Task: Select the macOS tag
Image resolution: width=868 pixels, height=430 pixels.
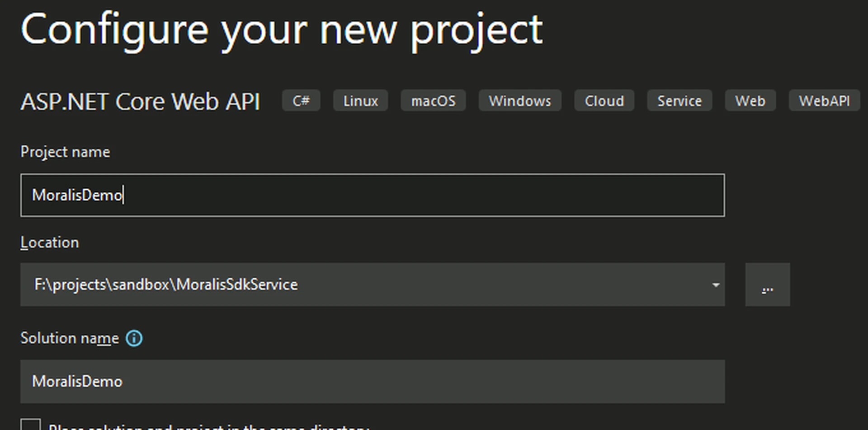Action: [x=433, y=100]
